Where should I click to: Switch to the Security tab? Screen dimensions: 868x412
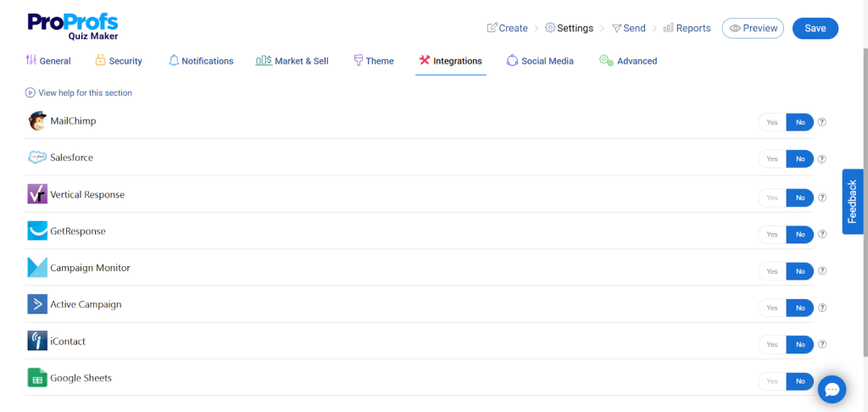tap(118, 61)
